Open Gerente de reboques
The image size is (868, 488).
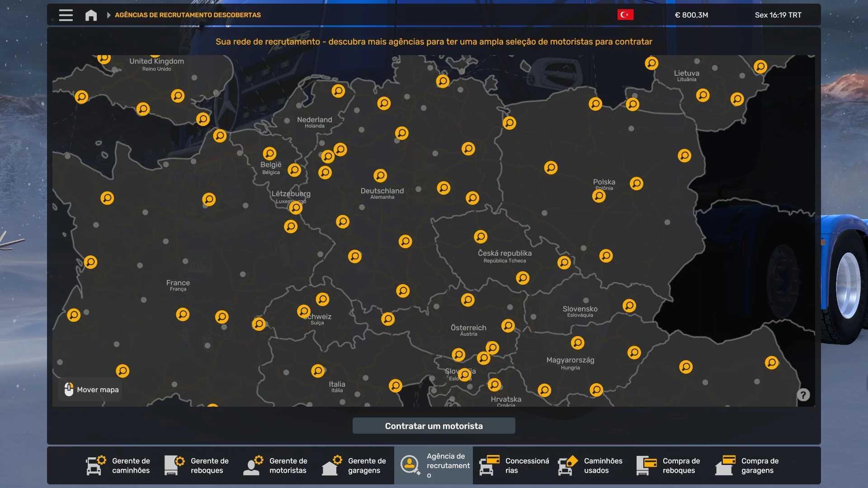tap(197, 465)
